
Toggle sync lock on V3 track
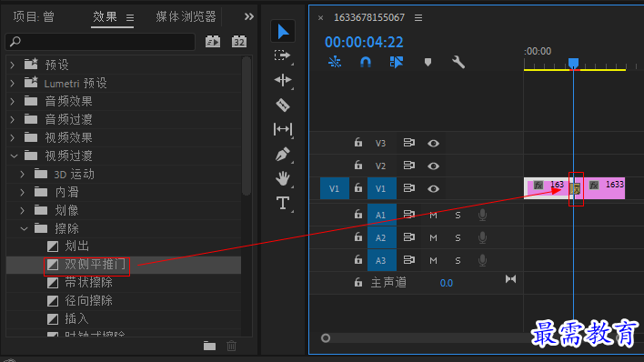(408, 143)
